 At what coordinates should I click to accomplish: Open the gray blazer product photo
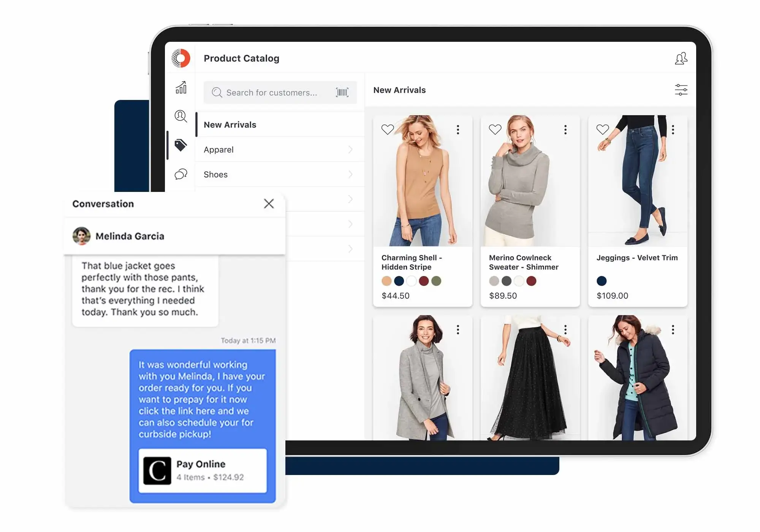click(423, 378)
